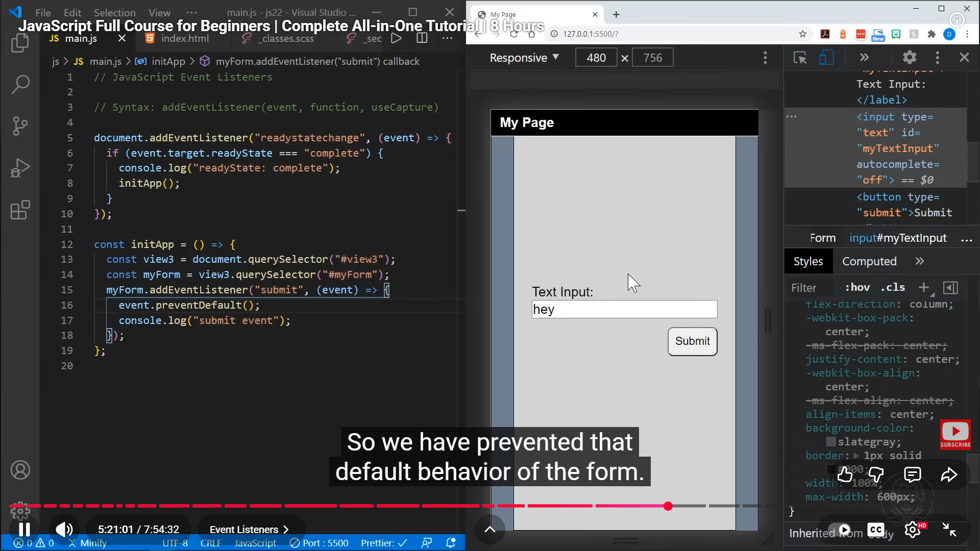Switch to the index.html editor tab
Image resolution: width=980 pixels, height=551 pixels.
pyautogui.click(x=184, y=38)
